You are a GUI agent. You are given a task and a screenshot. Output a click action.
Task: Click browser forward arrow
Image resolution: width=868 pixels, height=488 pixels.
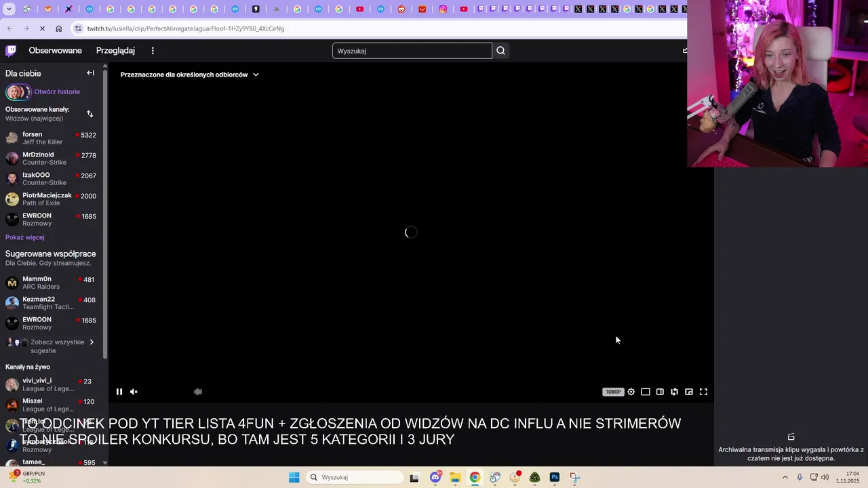[26, 28]
